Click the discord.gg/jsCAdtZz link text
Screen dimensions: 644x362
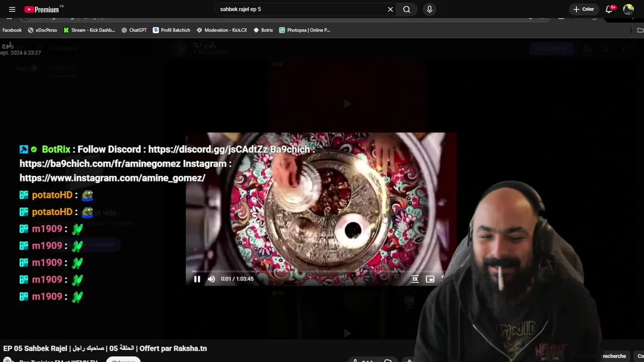[x=208, y=149]
